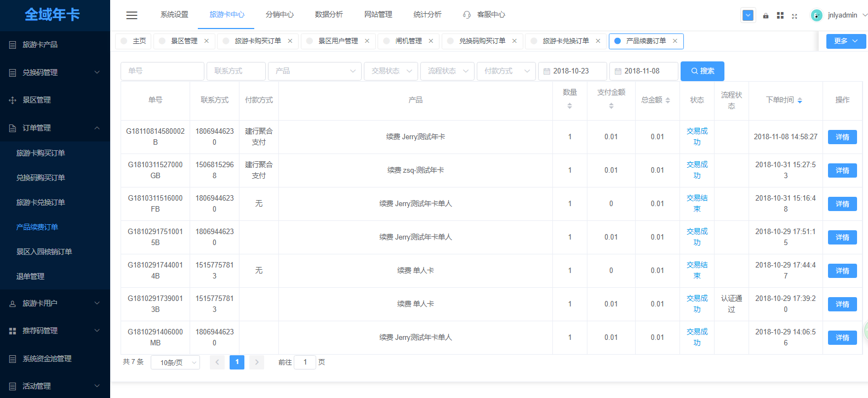Screen dimensions: 868x398
Task: Click the lock screen icon
Action: 766,16
